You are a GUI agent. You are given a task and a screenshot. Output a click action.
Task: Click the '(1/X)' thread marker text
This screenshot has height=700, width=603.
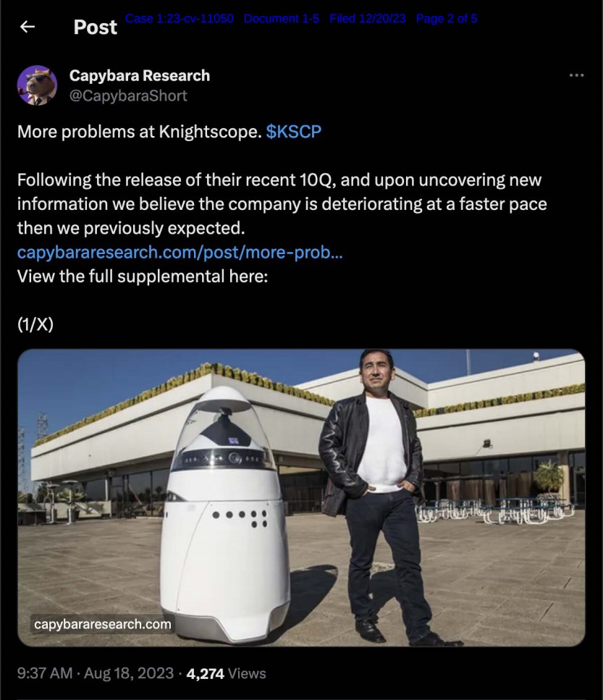(35, 324)
